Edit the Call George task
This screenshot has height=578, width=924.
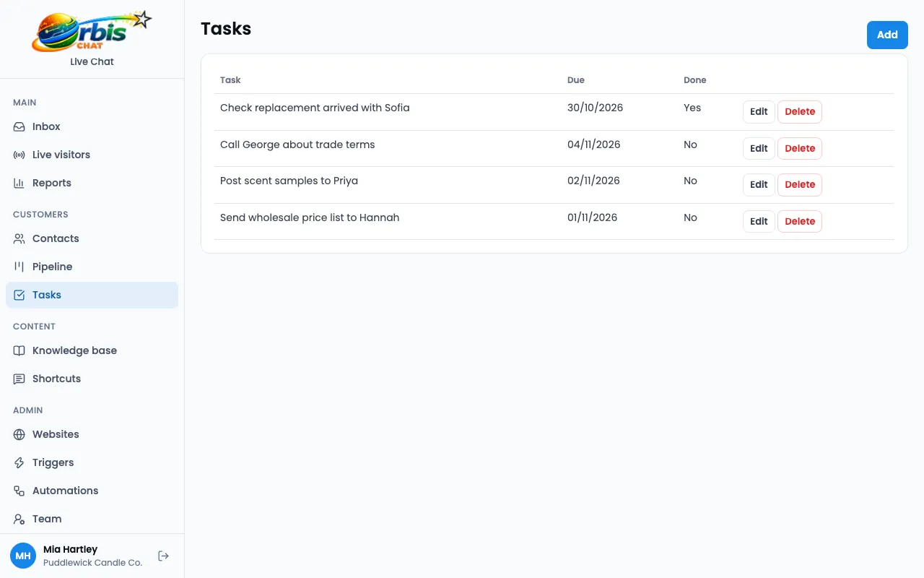(x=759, y=148)
